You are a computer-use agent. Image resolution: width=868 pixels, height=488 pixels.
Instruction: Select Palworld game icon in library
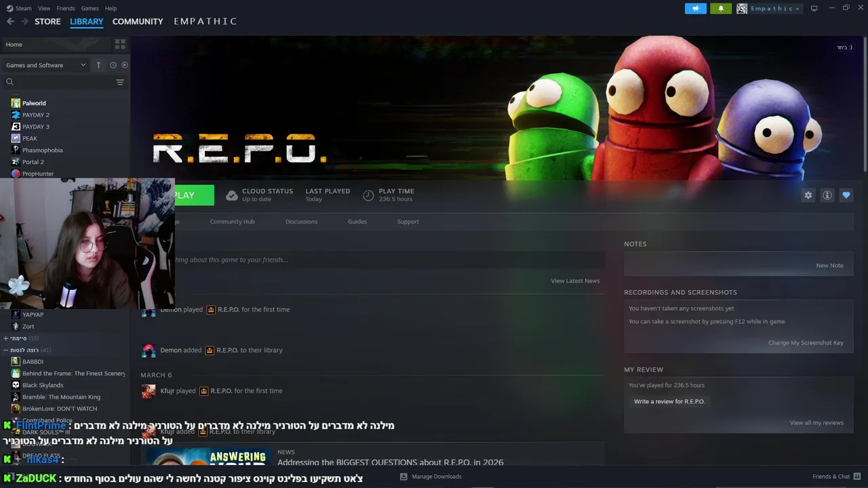point(16,103)
